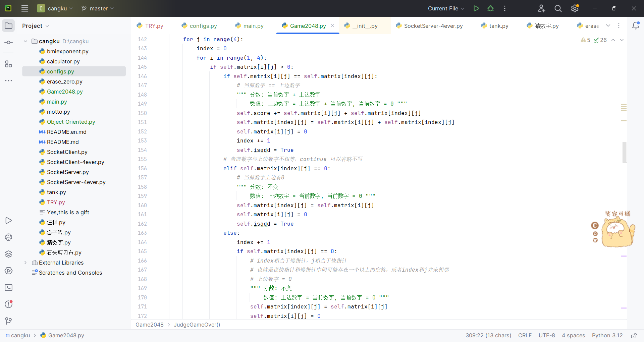
Task: Change 4 spaces indent setting
Action: (573, 335)
